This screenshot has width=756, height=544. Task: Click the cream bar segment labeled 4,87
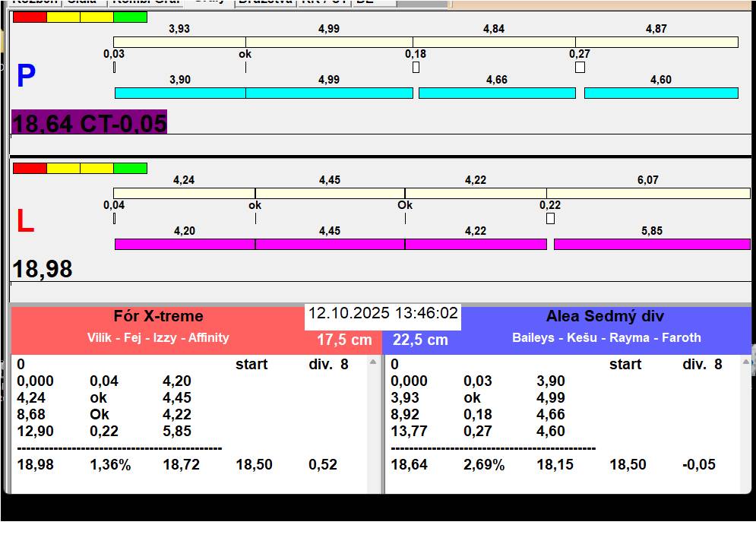[x=656, y=42]
